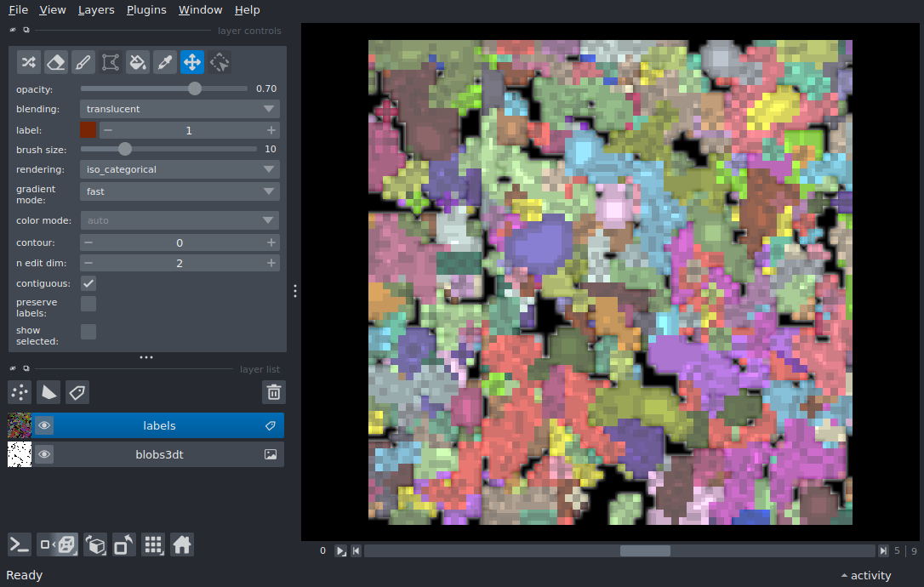Shuffle label colors
The height and width of the screenshot is (587, 924).
29,62
